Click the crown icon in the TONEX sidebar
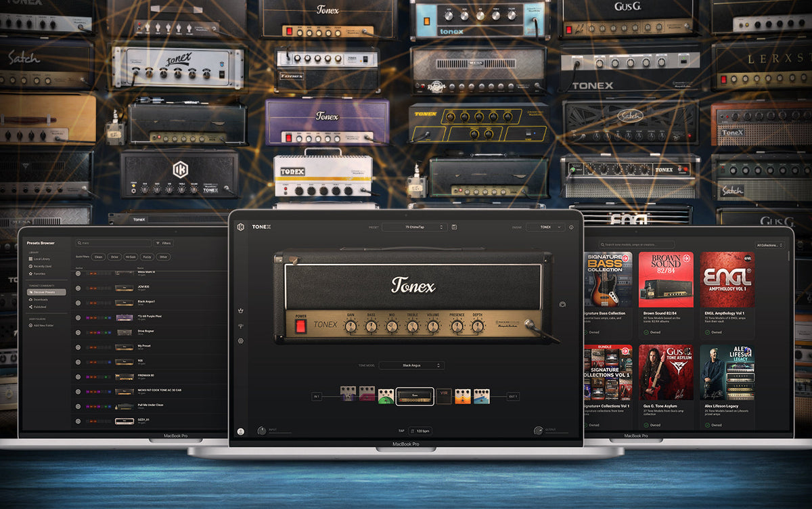 coord(241,311)
